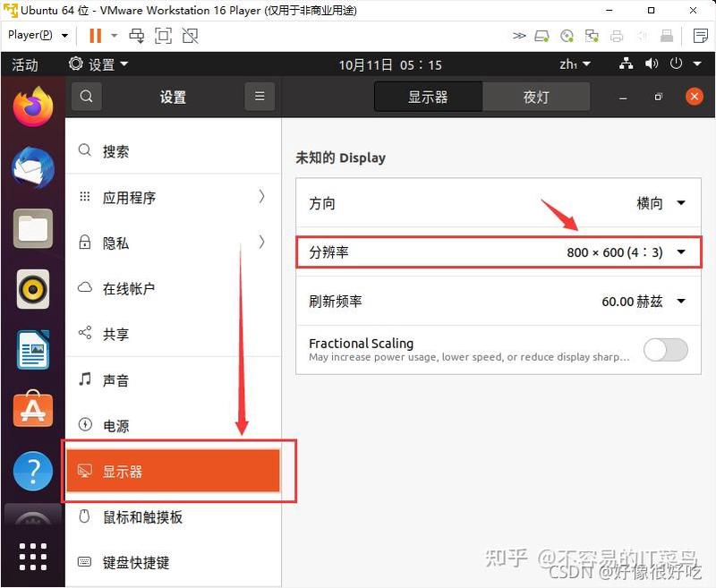This screenshot has height=588, width=716.
Task: Launch Thunderbird mail from the dock
Action: (x=33, y=167)
